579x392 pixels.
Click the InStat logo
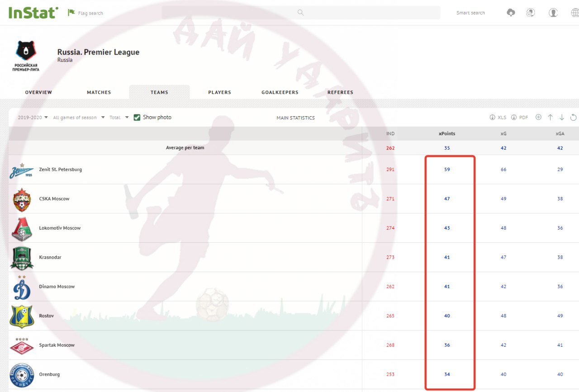[33, 12]
